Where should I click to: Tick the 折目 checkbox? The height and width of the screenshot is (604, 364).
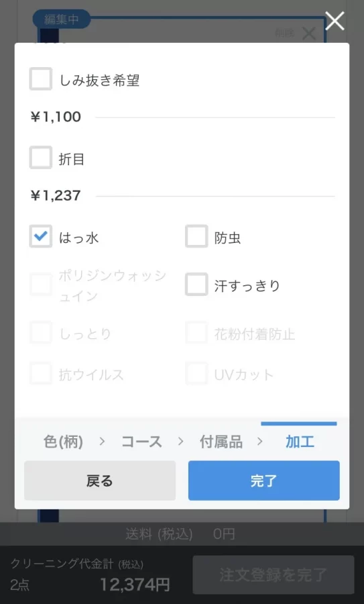pos(40,158)
